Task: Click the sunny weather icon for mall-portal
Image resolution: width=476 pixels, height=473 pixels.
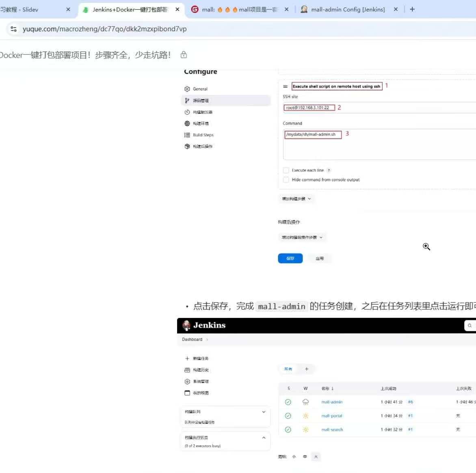Action: point(305,416)
